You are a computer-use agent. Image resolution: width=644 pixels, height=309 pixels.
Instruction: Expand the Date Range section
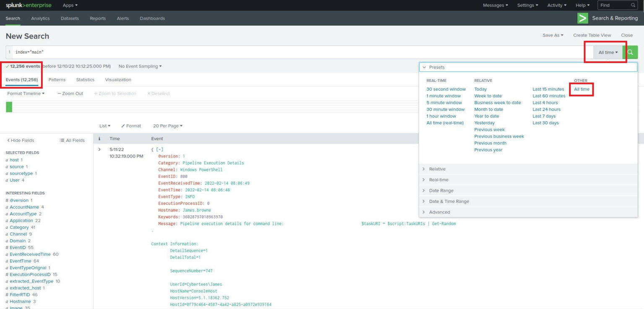(x=442, y=190)
